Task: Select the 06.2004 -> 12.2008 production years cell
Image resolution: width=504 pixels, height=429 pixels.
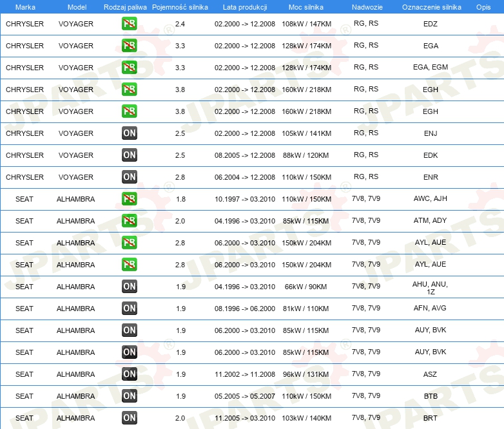Action: pyautogui.click(x=245, y=177)
